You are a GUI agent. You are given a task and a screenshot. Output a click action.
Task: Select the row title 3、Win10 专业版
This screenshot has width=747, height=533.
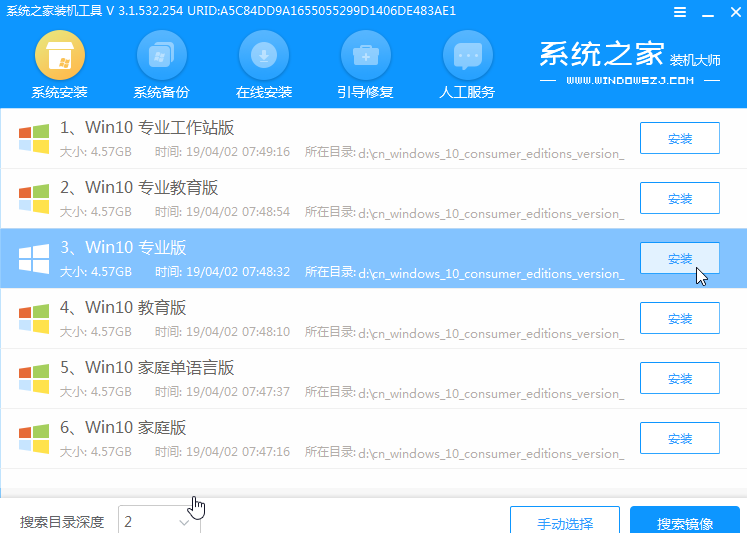(123, 248)
